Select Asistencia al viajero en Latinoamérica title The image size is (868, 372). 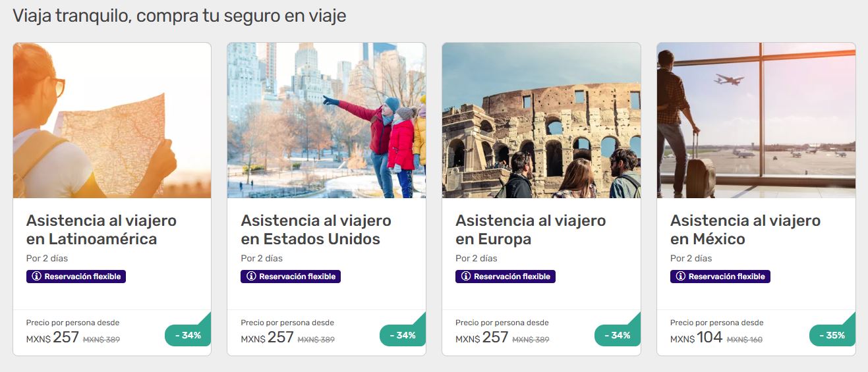coord(101,229)
